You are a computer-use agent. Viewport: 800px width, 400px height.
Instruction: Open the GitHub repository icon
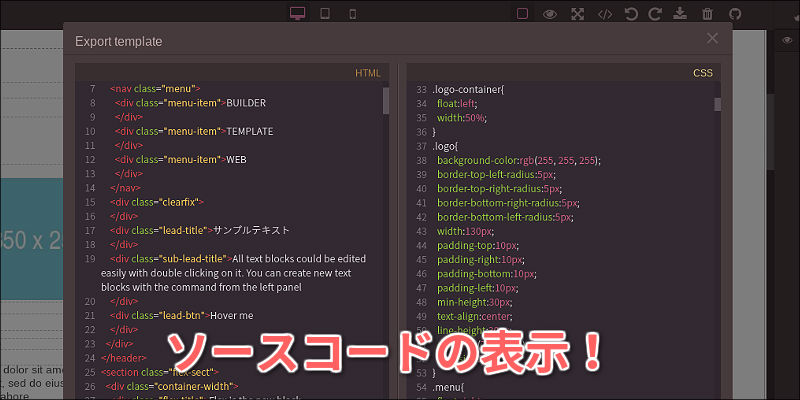[735, 14]
